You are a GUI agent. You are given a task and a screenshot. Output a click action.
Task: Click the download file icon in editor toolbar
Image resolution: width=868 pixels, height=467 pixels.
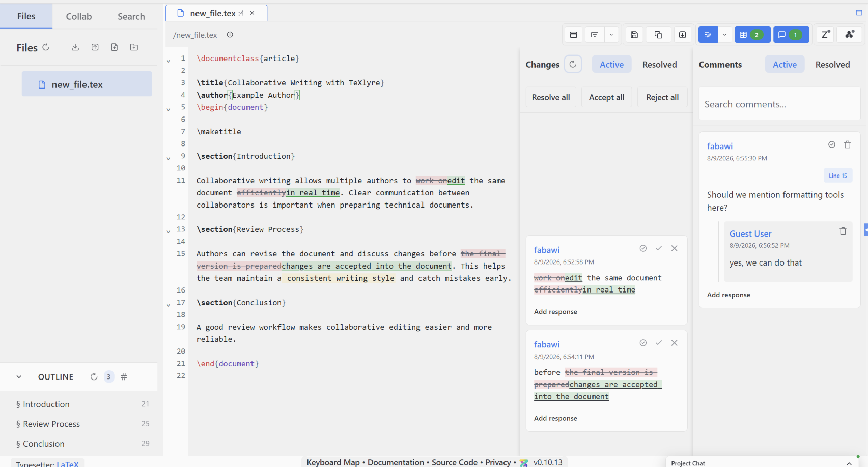point(683,35)
